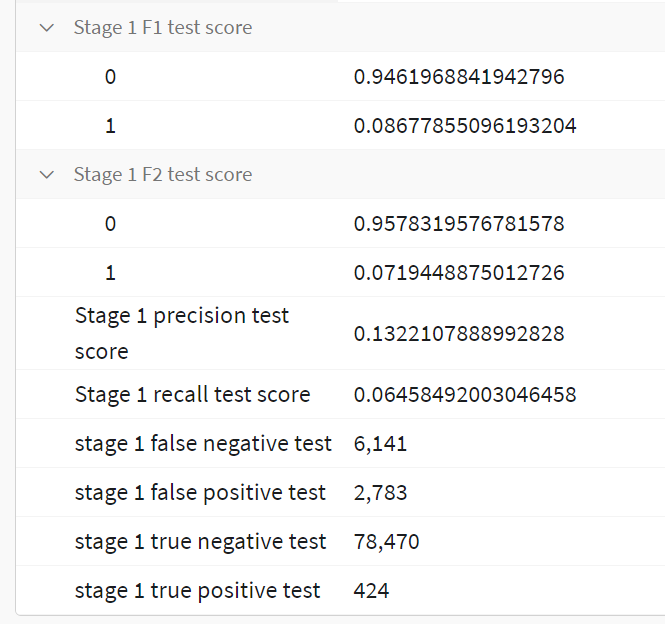This screenshot has width=665, height=624.
Task: Select the Stage 1 F2 test score header
Action: coord(163,174)
